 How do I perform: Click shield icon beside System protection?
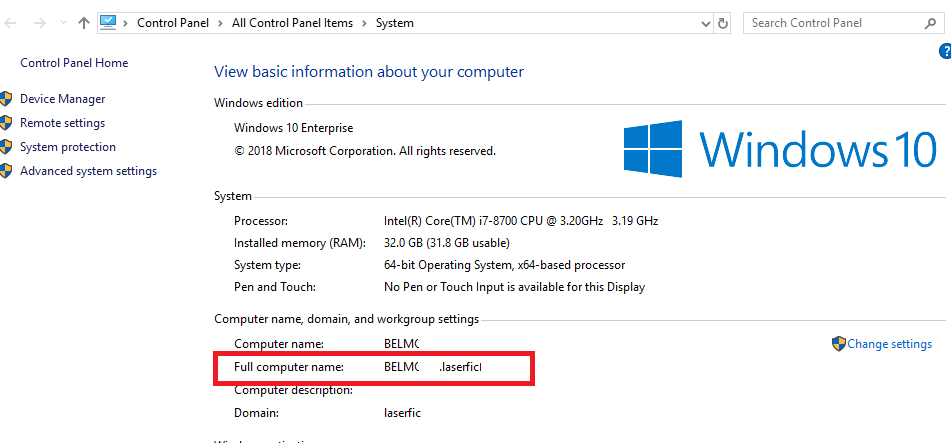[x=6, y=147]
